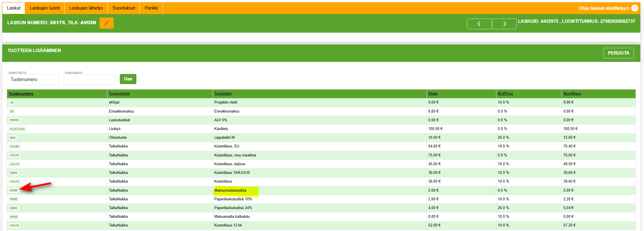The image size is (644, 231).
Task: Sort by the Tuoteryhmä column header
Action: (x=119, y=94)
